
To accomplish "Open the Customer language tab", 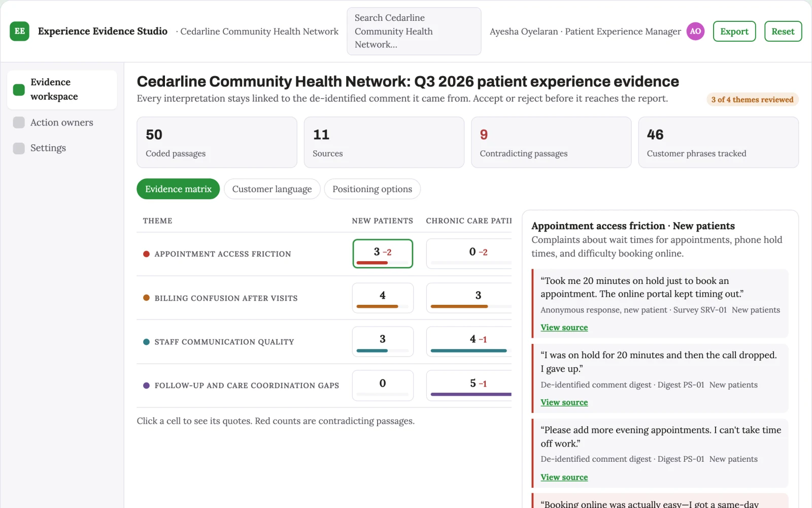I will point(272,189).
